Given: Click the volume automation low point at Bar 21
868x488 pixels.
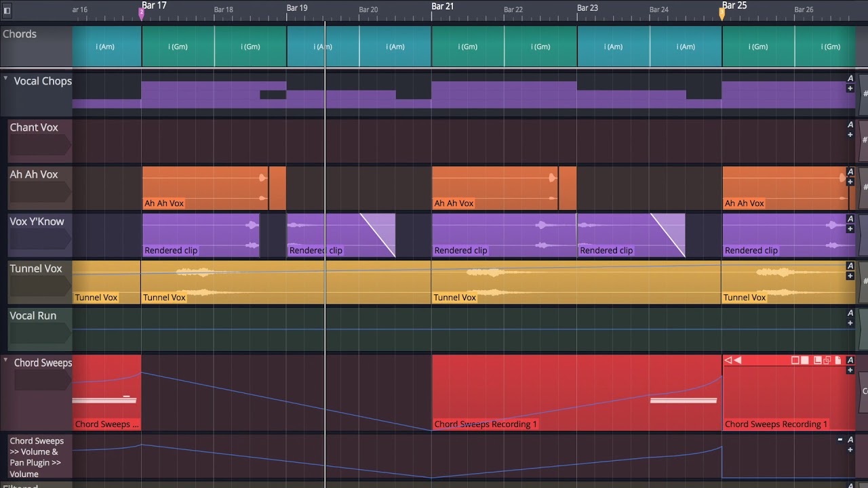Looking at the screenshot, I should [431, 478].
